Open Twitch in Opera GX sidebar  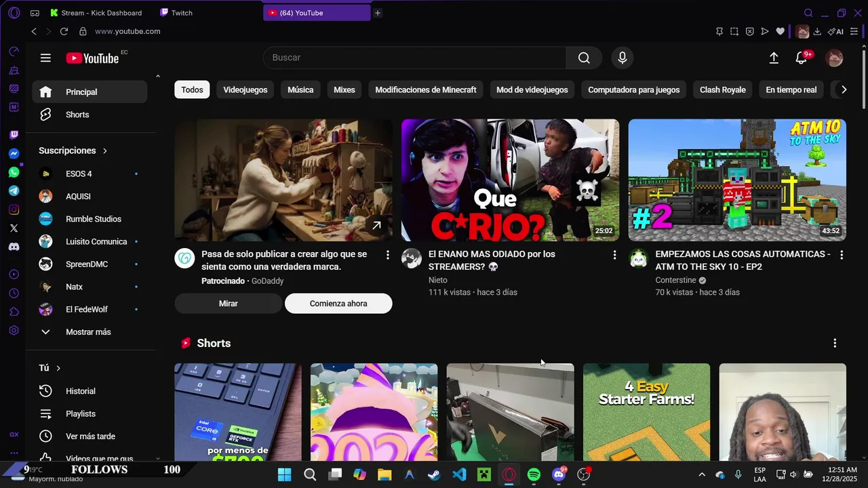tap(14, 135)
